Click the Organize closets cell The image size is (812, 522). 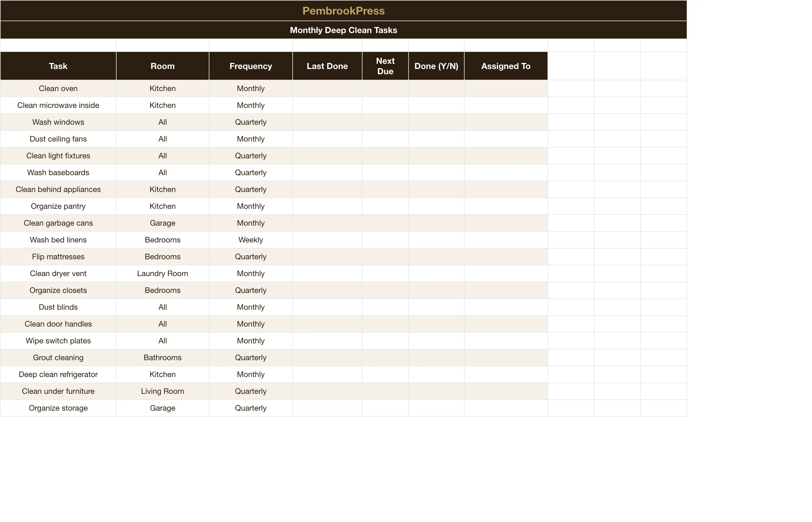(x=58, y=290)
